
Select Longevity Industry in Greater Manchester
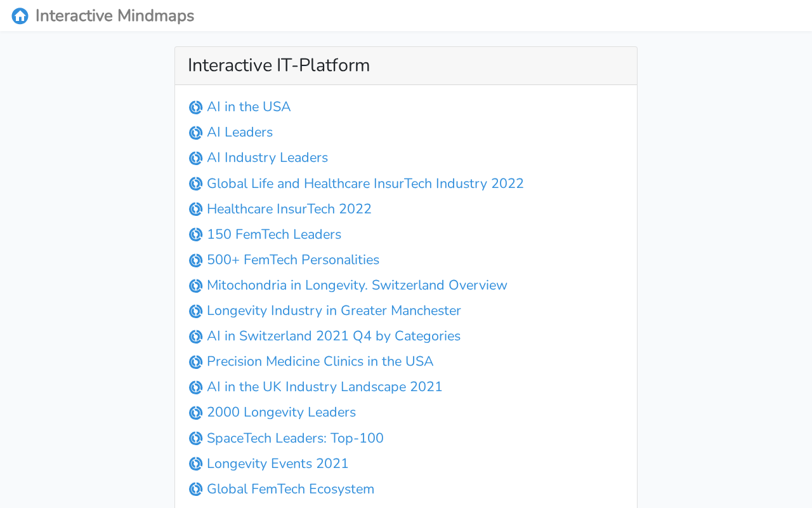coord(334,311)
